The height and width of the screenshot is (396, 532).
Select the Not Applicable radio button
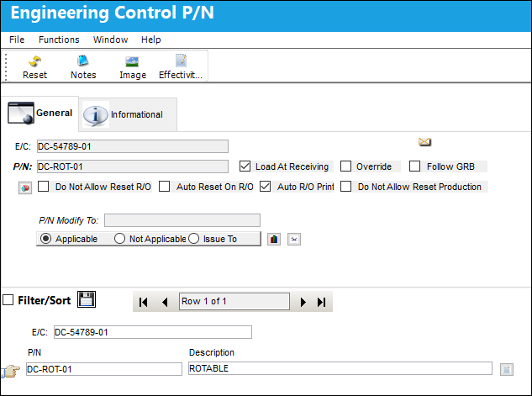coord(120,239)
